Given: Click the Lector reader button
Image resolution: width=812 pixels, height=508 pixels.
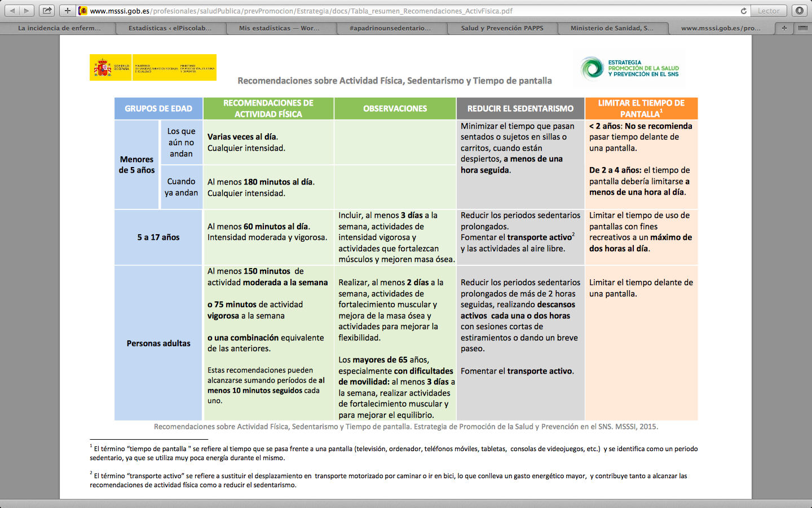Looking at the screenshot, I should pos(768,11).
